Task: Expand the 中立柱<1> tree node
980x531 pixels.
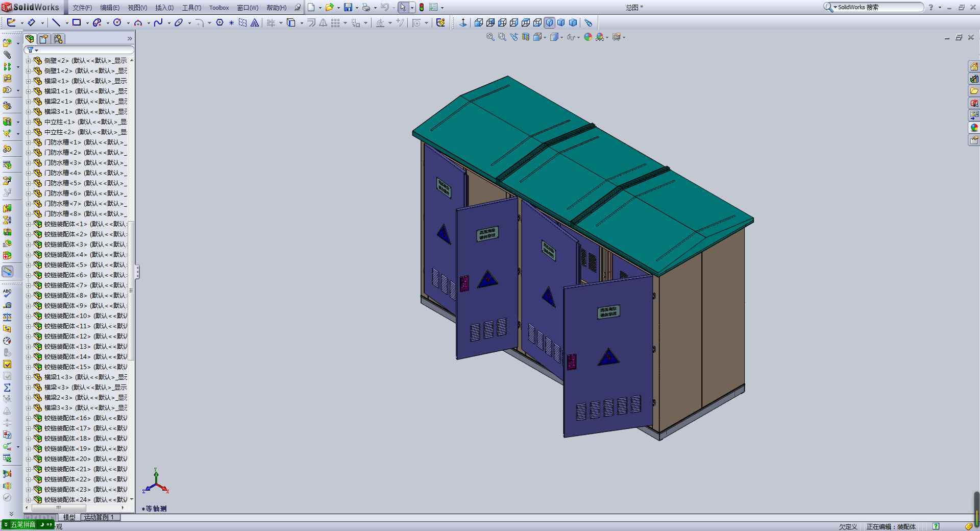Action: coord(29,122)
